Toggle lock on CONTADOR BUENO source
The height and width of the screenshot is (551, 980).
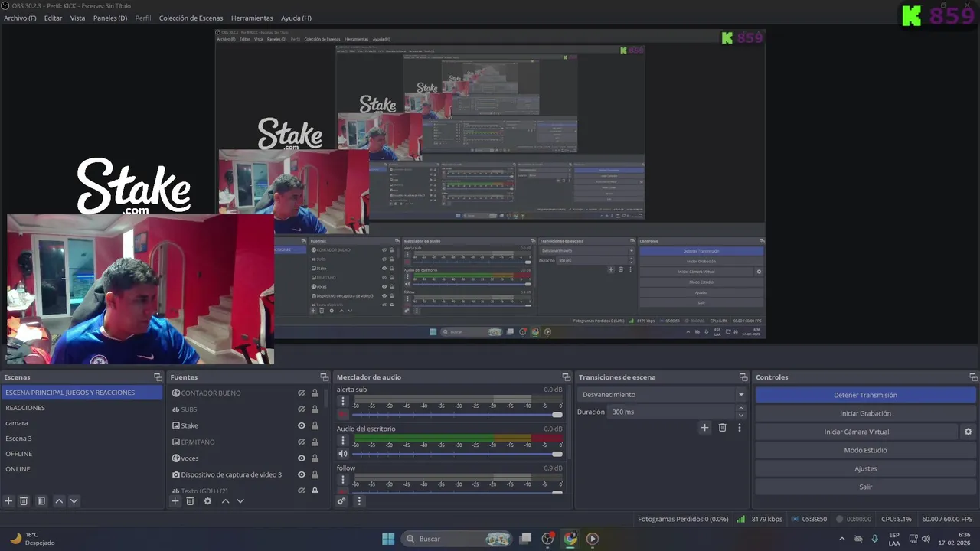pyautogui.click(x=314, y=393)
